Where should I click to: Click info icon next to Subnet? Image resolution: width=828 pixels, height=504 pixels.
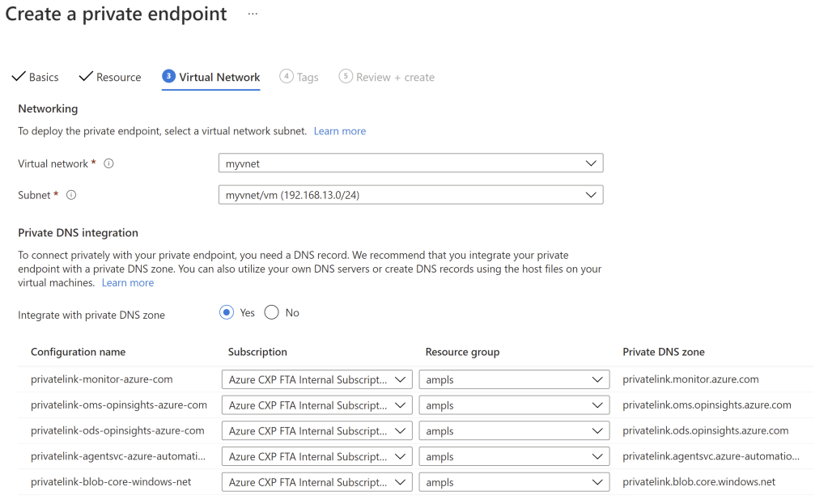pos(71,195)
